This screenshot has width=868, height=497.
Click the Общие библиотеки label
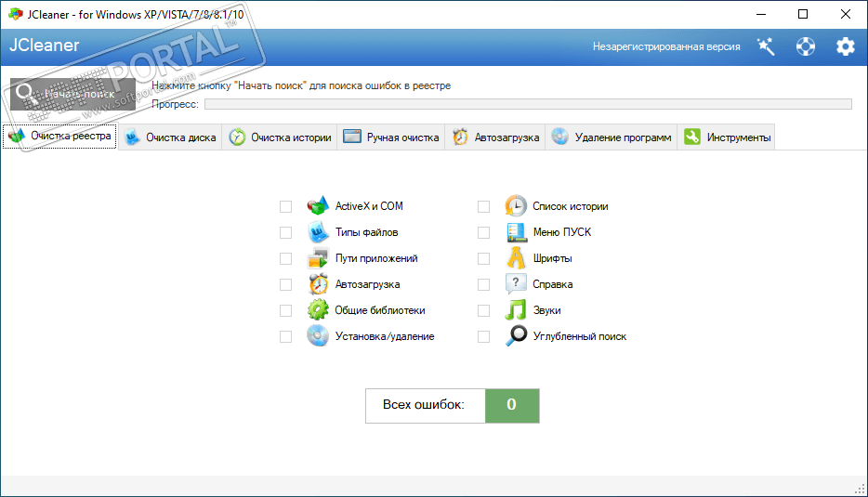pyautogui.click(x=380, y=310)
